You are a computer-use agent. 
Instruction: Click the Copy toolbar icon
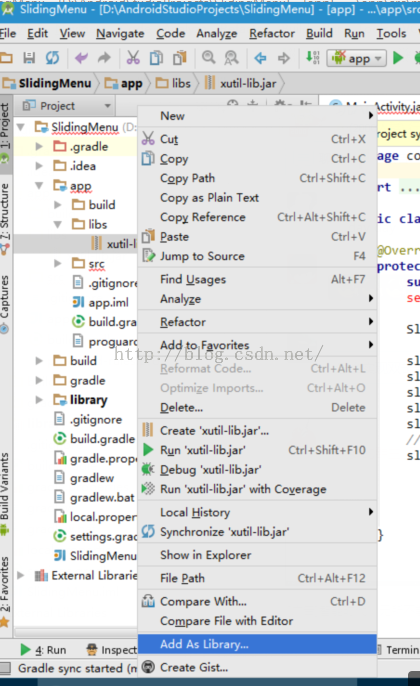pyautogui.click(x=156, y=57)
